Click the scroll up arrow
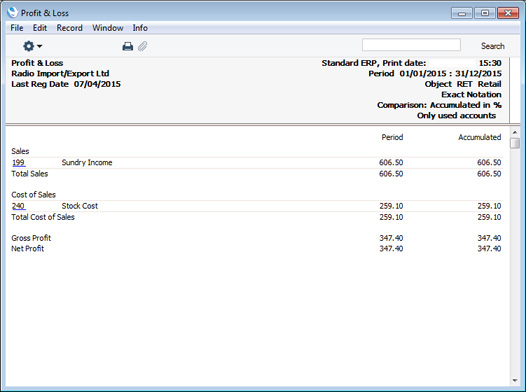Viewport: 526px width, 392px height. point(515,132)
